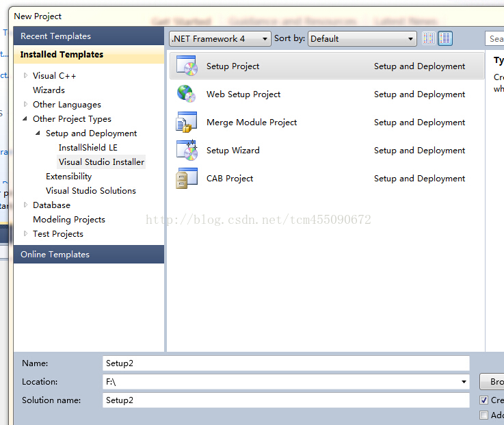Expand the Database tree node

pyautogui.click(x=26, y=205)
